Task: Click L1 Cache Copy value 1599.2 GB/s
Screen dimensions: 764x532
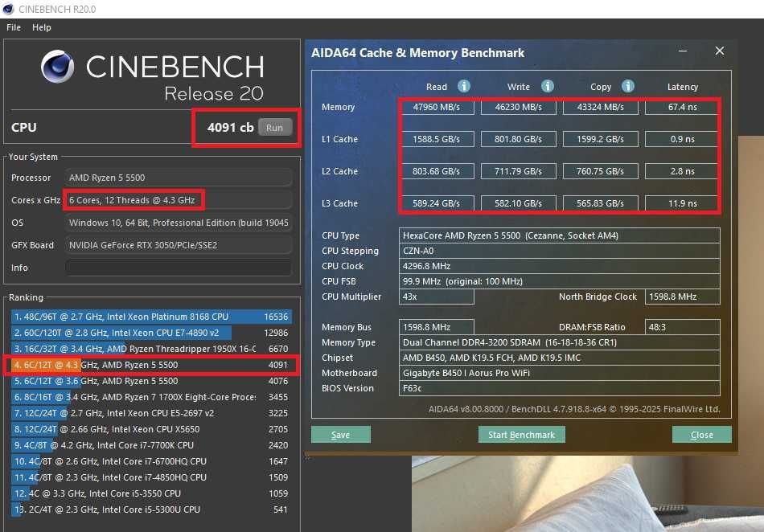Action: pos(600,139)
